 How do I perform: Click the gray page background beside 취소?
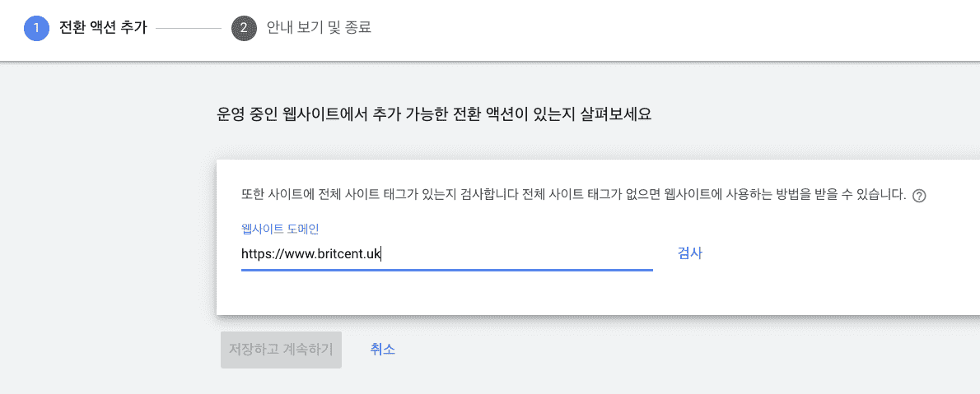tap(562, 350)
